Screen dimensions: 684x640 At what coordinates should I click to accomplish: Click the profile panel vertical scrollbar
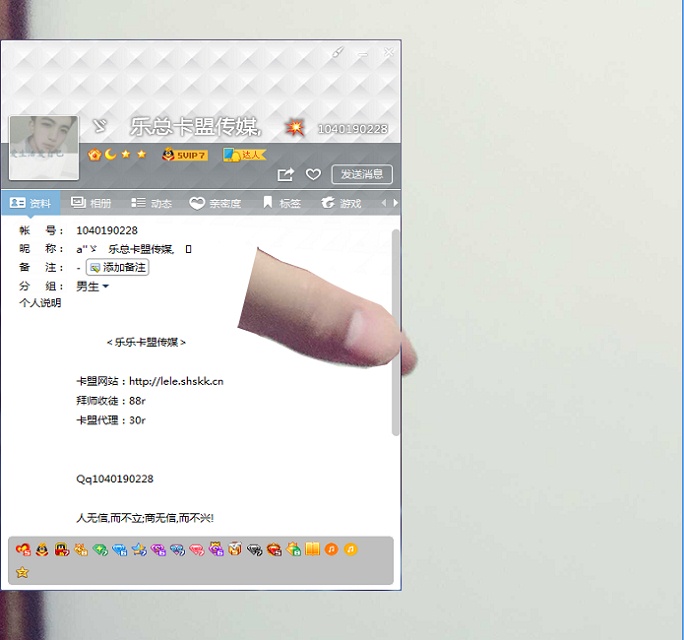(395, 332)
